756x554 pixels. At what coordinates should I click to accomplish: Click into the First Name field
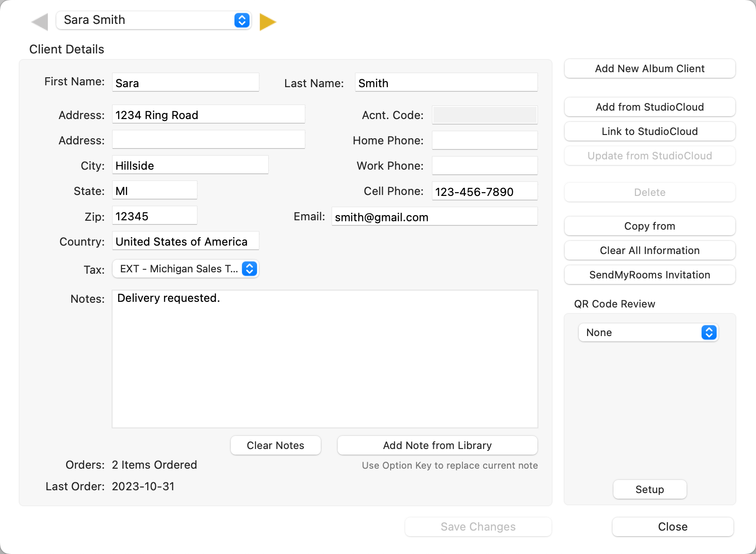tap(186, 83)
